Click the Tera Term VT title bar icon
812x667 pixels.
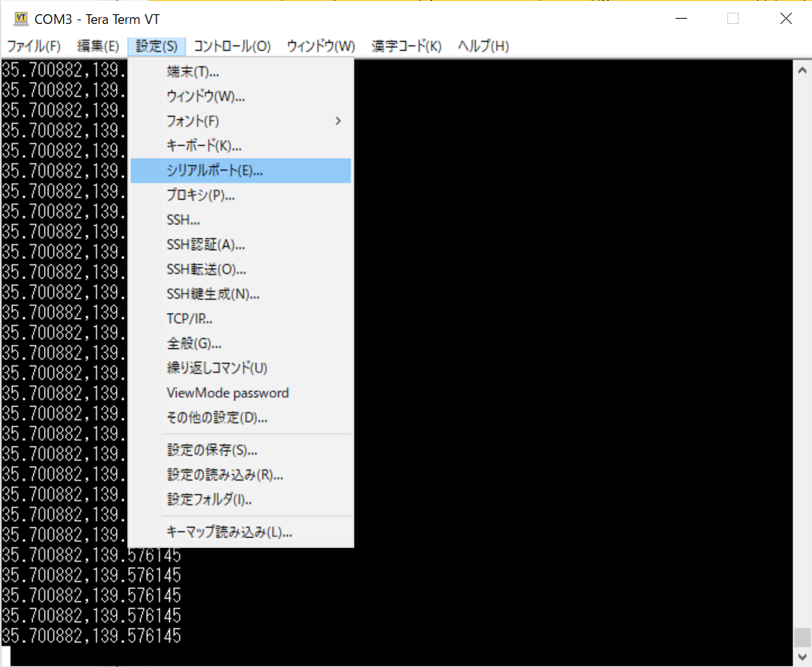click(21, 19)
